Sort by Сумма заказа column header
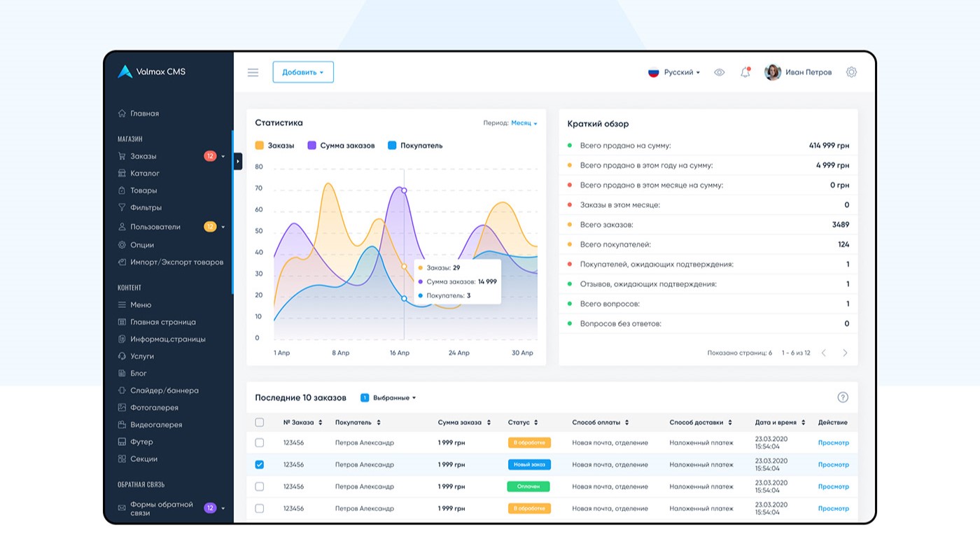This screenshot has height=560, width=980. (x=464, y=422)
